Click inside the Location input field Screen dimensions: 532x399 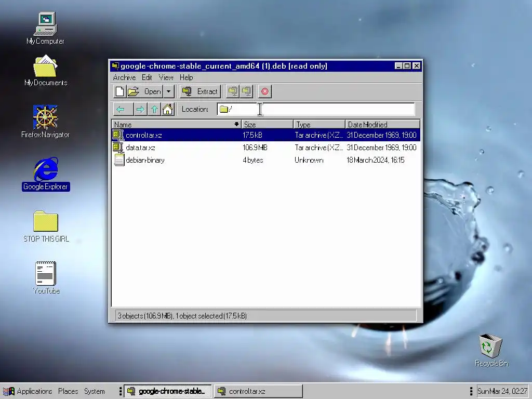tap(315, 109)
